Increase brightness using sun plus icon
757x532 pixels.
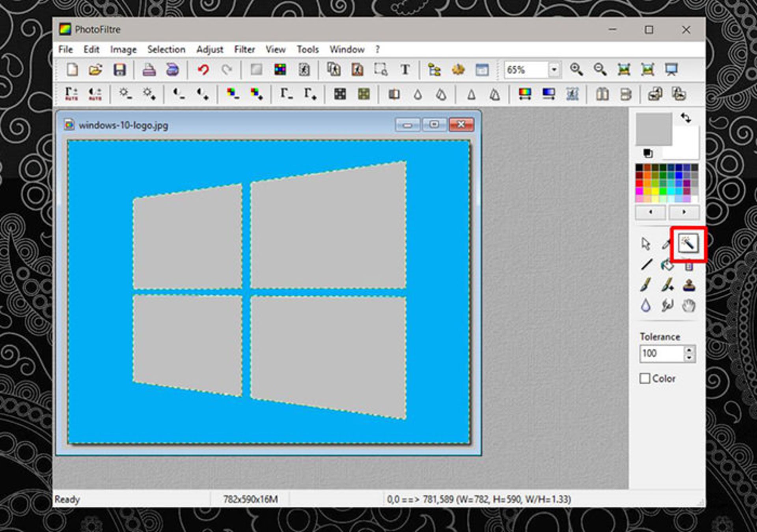pyautogui.click(x=149, y=94)
